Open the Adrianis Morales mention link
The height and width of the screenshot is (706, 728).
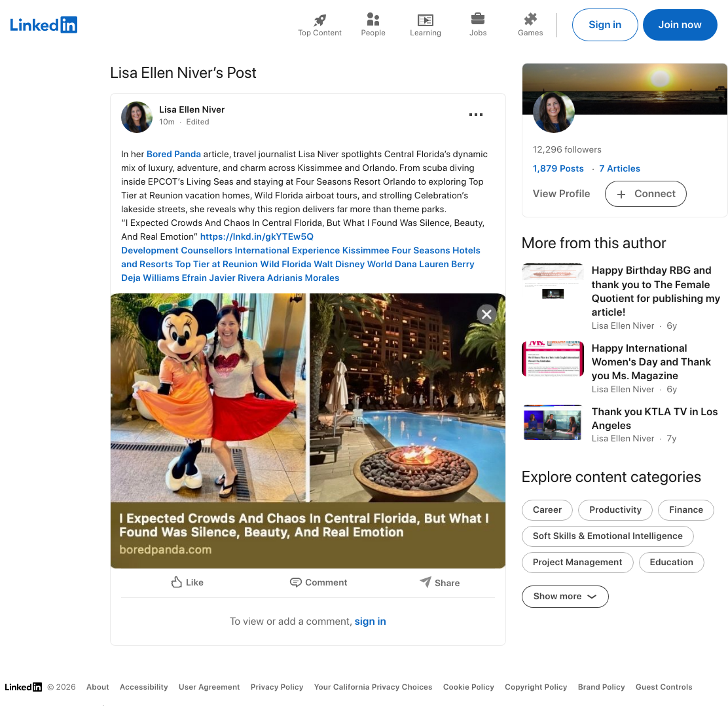(x=303, y=278)
